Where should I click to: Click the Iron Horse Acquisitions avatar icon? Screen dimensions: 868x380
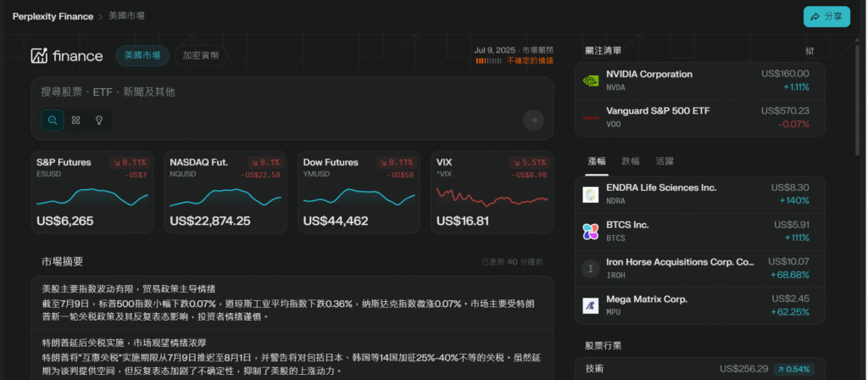(x=591, y=269)
